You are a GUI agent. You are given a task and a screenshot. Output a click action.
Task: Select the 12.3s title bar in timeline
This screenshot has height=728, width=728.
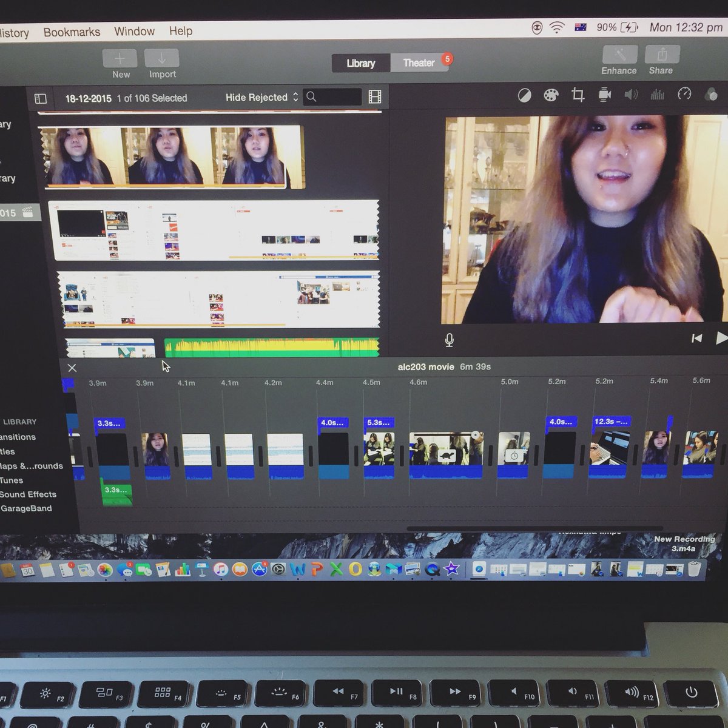tap(611, 422)
